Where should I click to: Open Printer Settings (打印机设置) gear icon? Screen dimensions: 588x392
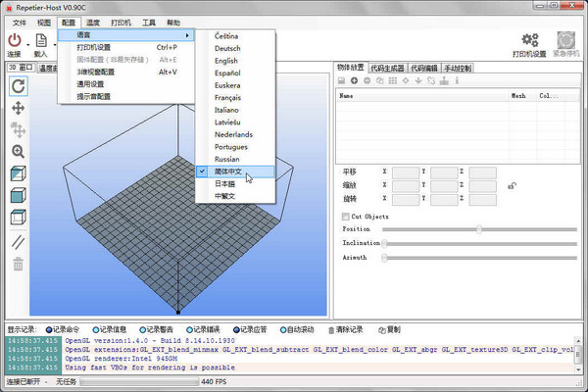(x=532, y=40)
